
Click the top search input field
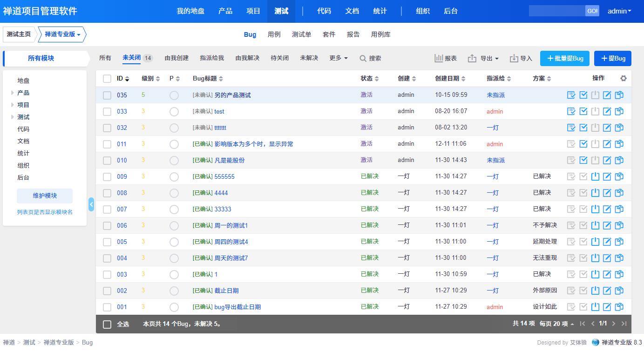tap(557, 11)
